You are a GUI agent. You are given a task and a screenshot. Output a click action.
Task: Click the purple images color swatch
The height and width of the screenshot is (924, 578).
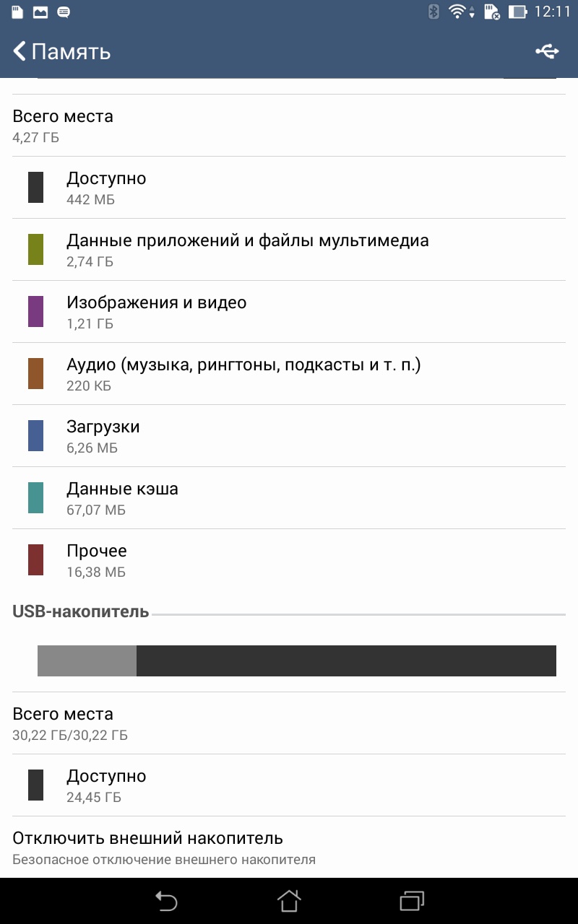coord(35,312)
